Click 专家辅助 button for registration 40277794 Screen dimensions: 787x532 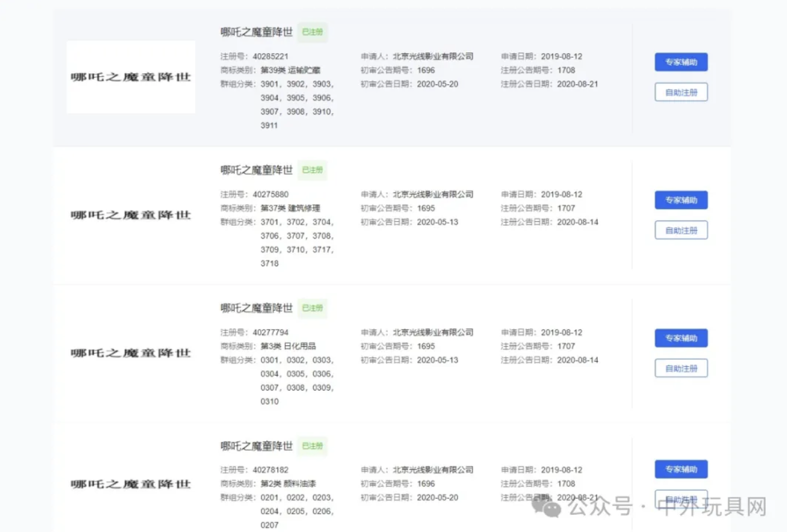[681, 338]
